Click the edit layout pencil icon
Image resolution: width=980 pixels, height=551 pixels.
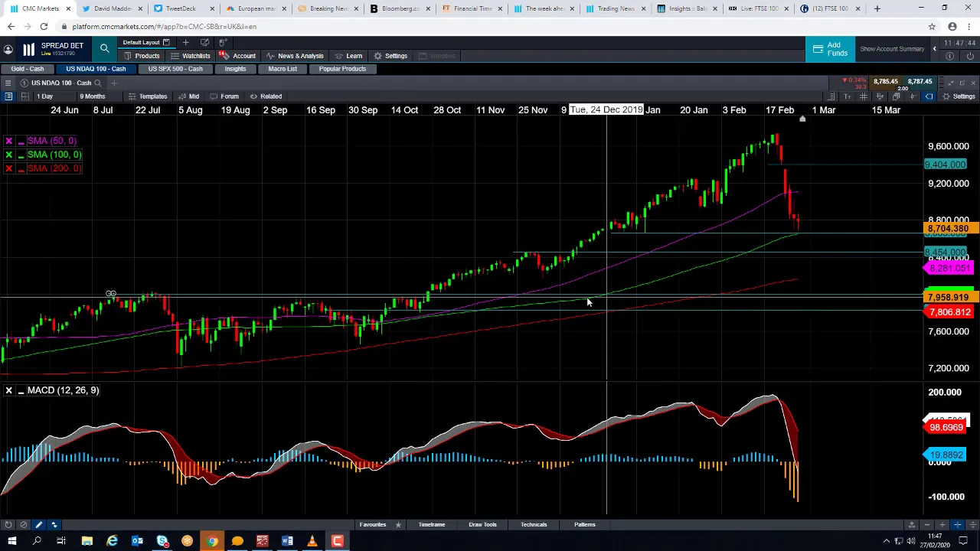point(204,43)
